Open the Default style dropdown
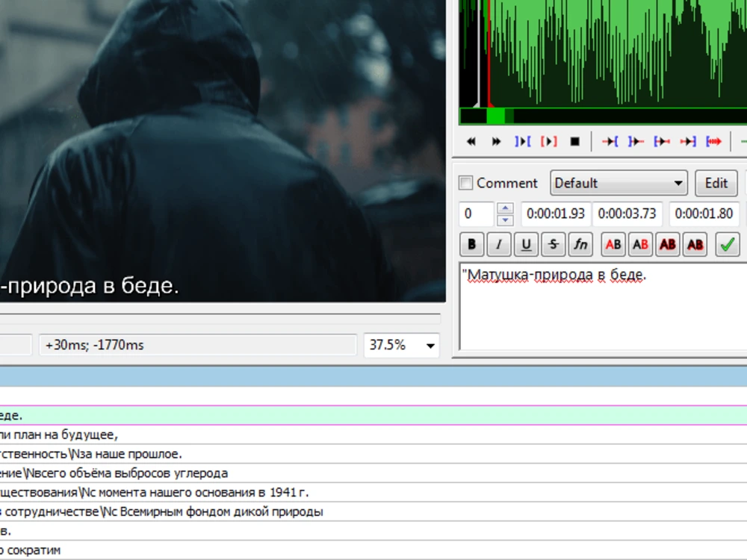747x560 pixels. click(x=619, y=183)
